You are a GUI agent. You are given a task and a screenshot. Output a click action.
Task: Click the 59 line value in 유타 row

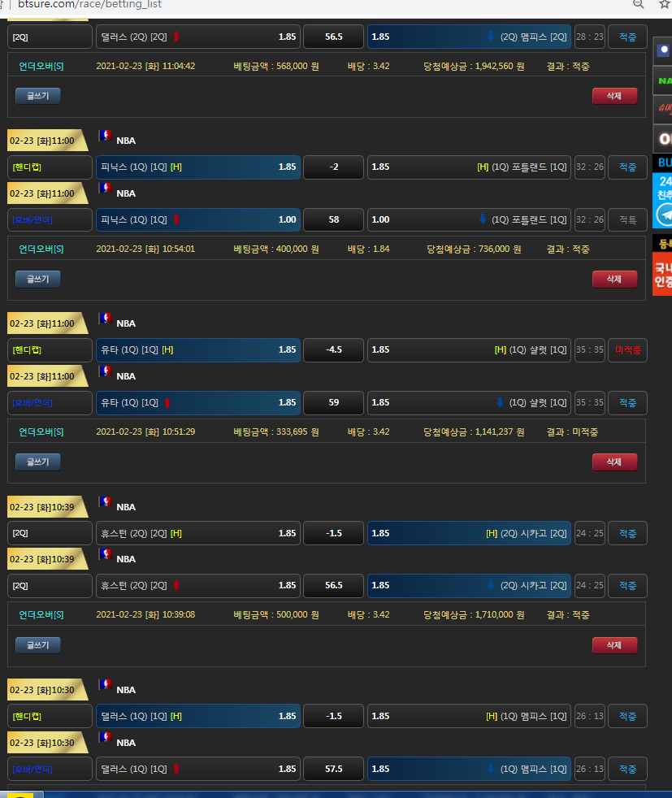333,403
